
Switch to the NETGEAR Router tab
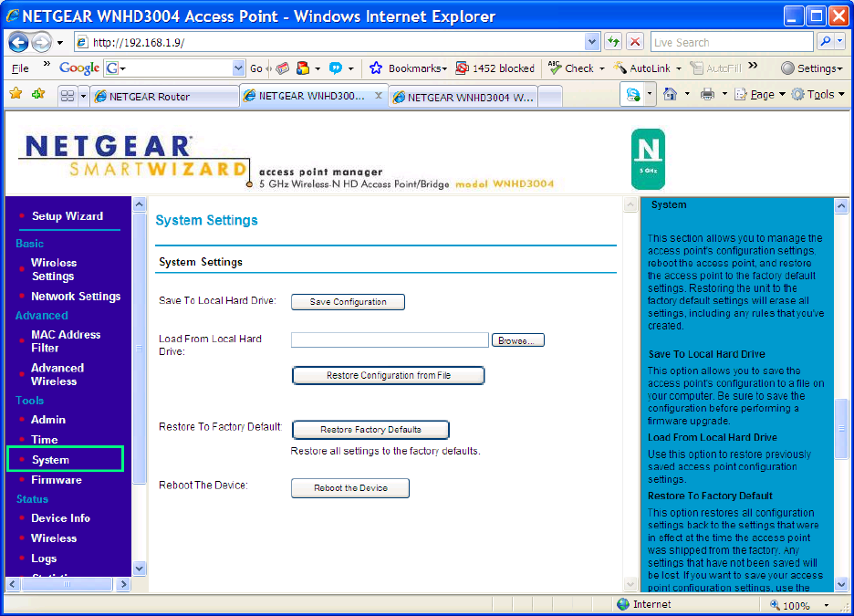click(164, 97)
